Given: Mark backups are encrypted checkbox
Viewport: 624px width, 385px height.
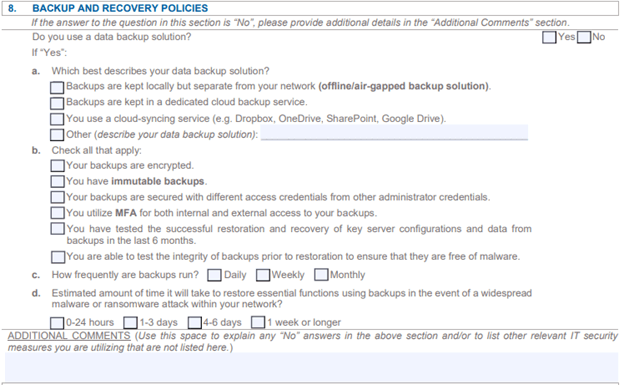Looking at the screenshot, I should [57, 166].
